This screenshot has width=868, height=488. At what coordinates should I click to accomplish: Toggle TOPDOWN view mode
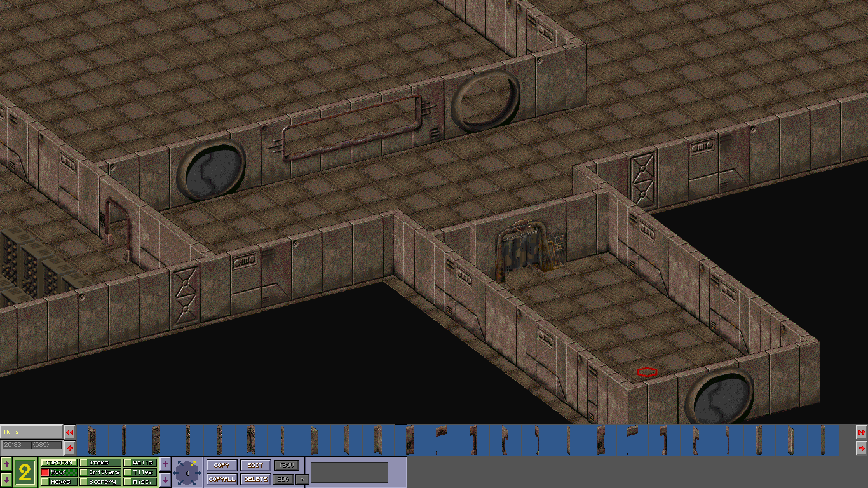[58, 463]
